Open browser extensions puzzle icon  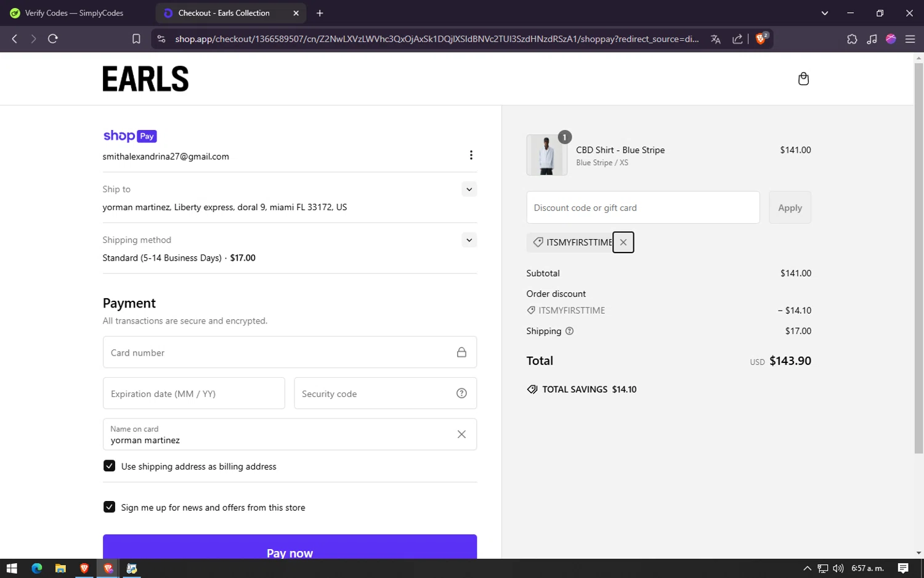coord(852,39)
